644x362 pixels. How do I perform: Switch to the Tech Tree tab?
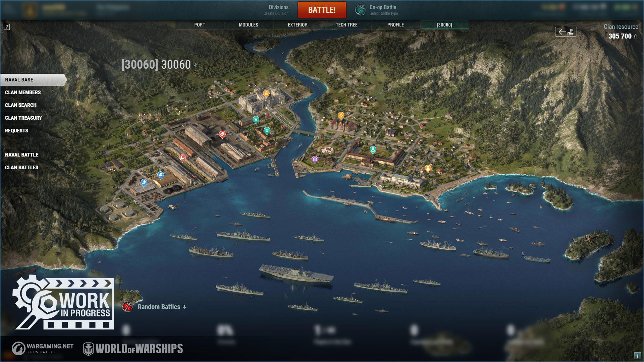pos(346,25)
